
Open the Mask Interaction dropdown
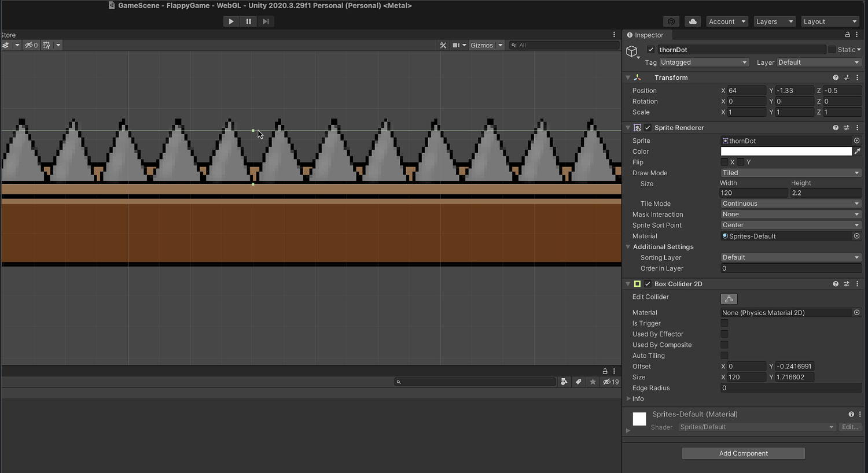pyautogui.click(x=791, y=215)
